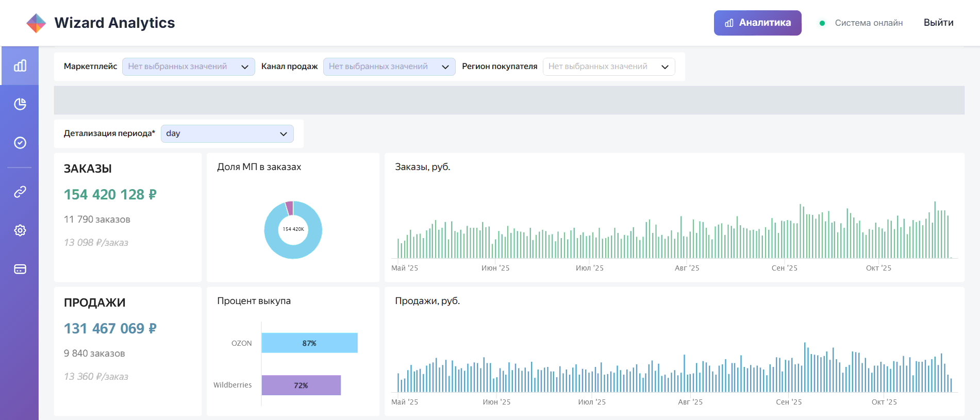This screenshot has height=420, width=980.
Task: Click the 13 360 ₽/заказ average value
Action: pos(96,377)
